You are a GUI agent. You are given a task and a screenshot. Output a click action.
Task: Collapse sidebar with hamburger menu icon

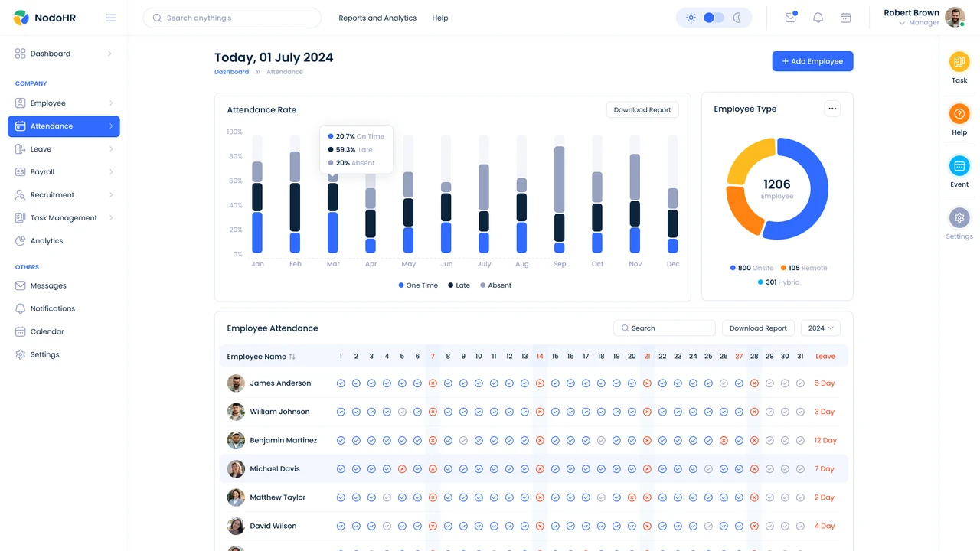(x=111, y=18)
